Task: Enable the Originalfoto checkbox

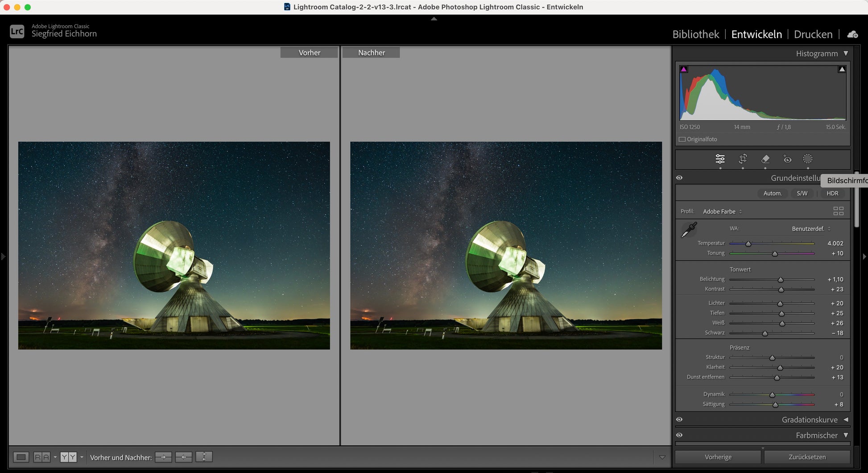Action: click(682, 140)
